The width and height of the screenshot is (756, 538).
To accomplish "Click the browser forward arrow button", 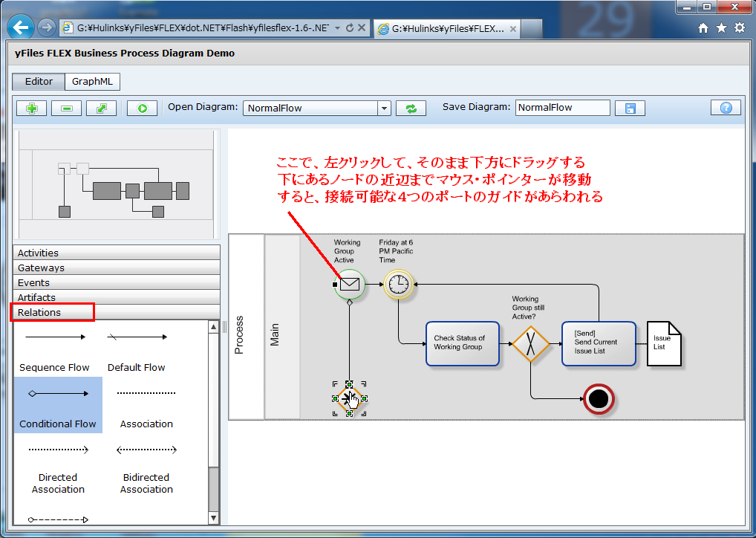I will click(x=47, y=27).
